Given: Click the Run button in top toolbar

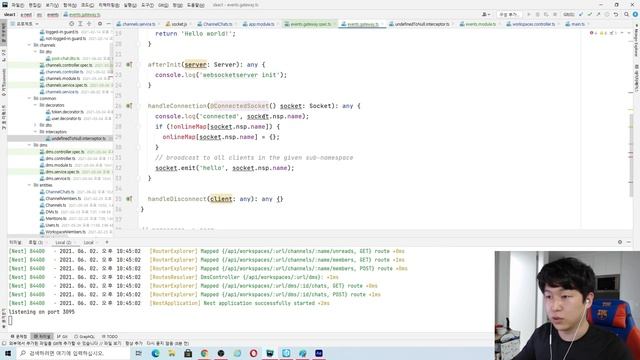Looking at the screenshot, I should pos(529,14).
